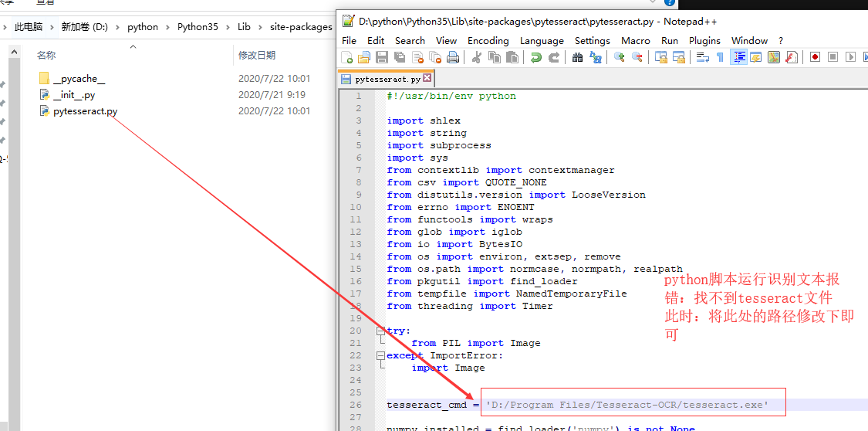Click Lib in the Explorer breadcrumb
The width and height of the screenshot is (868, 431).
(244, 27)
